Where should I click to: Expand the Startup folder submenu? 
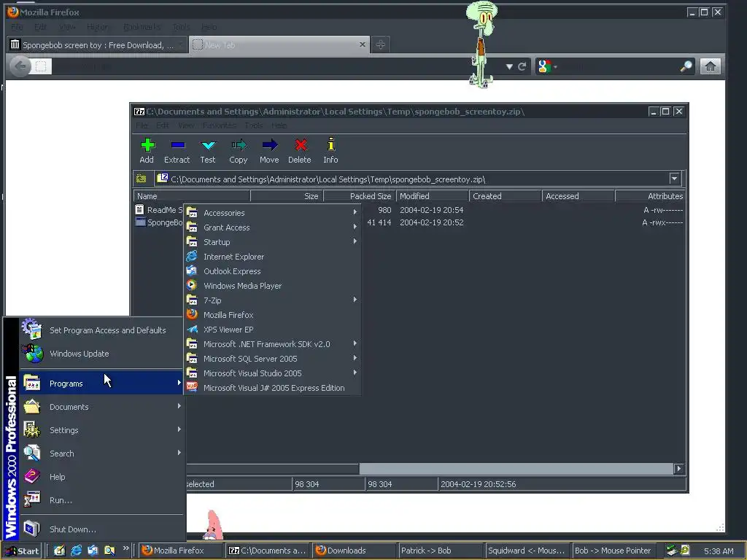(x=272, y=242)
